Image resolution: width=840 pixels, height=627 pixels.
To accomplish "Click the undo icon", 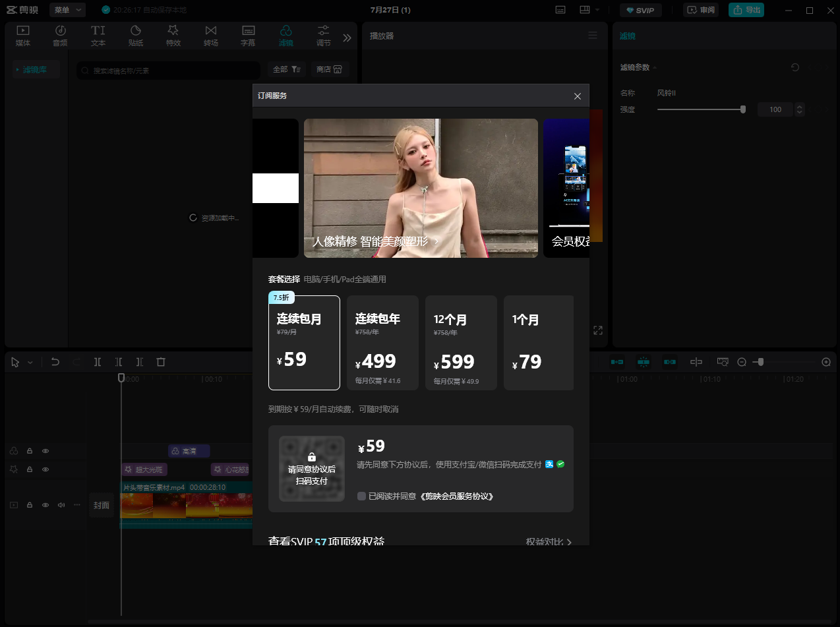I will coord(55,362).
